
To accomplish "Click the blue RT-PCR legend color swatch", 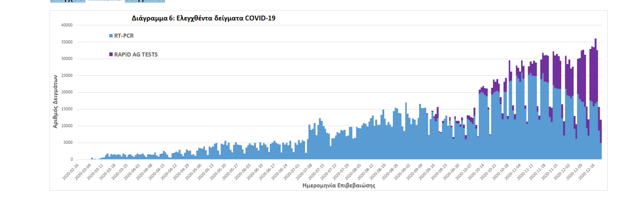I will (111, 35).
